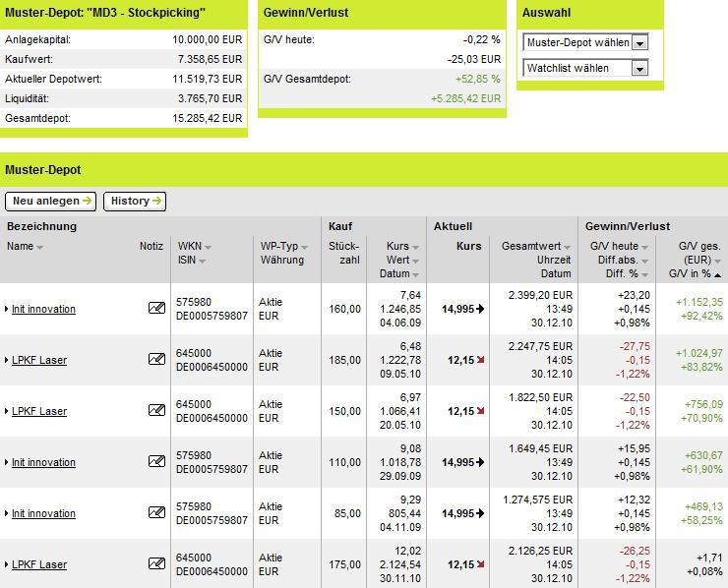The height and width of the screenshot is (588, 728).
Task: Click the Neu anlegen button
Action: coord(50,201)
